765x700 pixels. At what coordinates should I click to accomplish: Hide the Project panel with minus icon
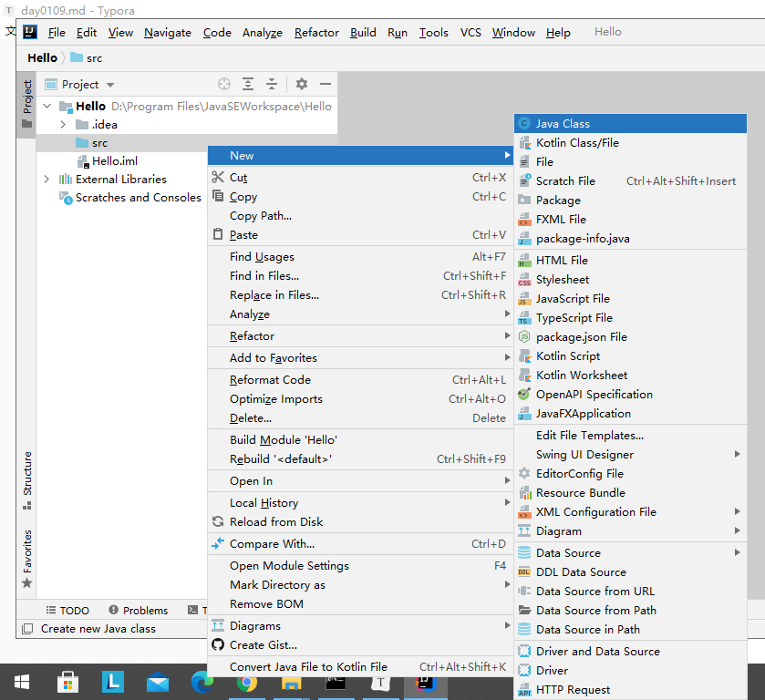pos(326,84)
